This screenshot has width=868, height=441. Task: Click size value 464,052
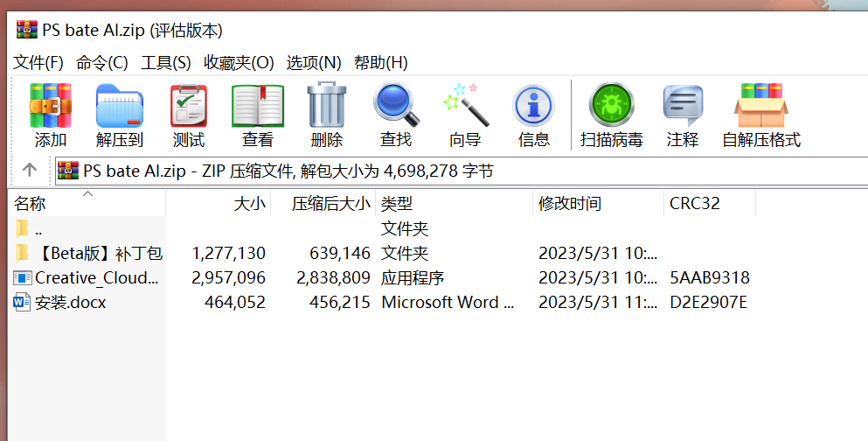click(235, 302)
